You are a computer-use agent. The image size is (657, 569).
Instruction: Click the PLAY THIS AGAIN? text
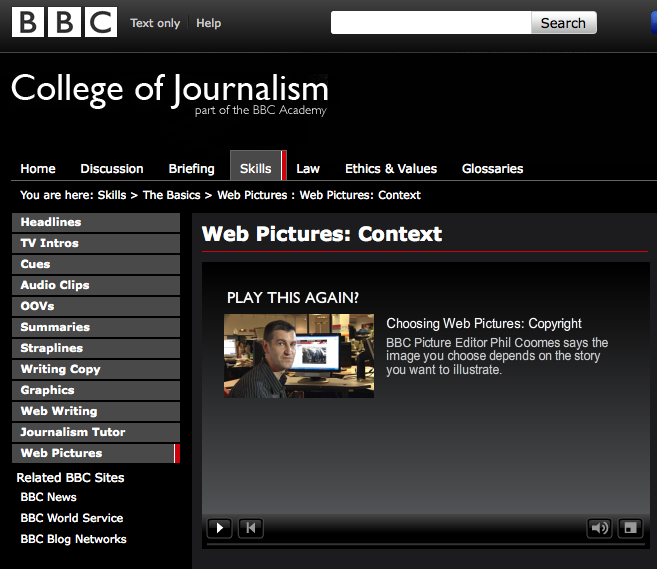[293, 298]
